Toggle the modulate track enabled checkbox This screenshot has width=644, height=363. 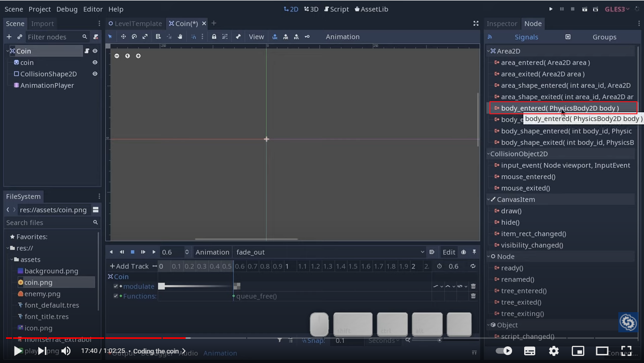tap(116, 286)
